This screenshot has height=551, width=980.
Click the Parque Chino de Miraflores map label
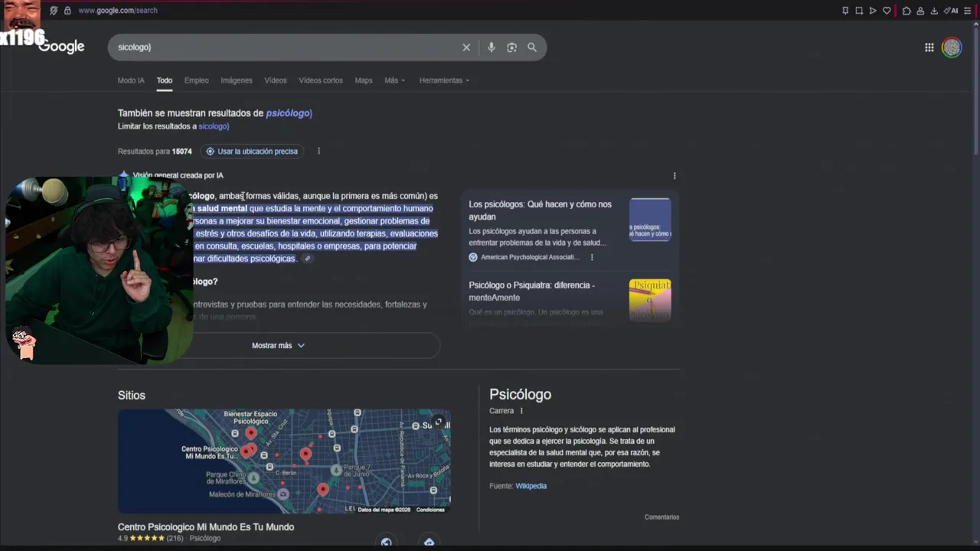tap(226, 478)
